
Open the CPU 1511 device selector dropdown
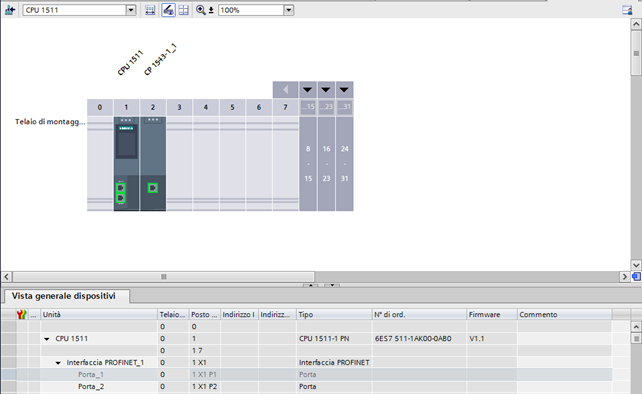[x=131, y=10]
